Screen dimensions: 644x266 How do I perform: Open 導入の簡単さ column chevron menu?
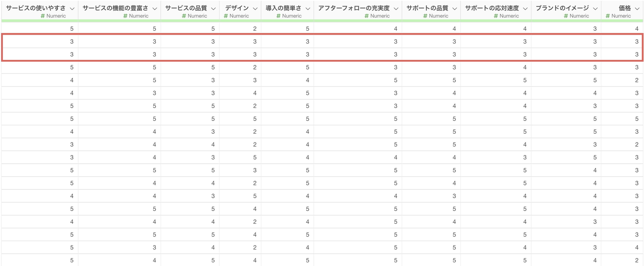click(x=308, y=9)
